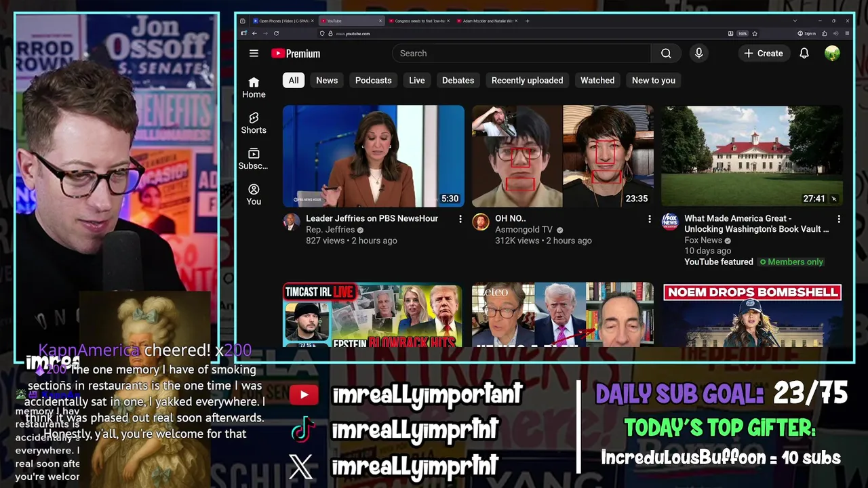Open options menu for Leader Jeffries video
The height and width of the screenshot is (488, 868).
(x=460, y=219)
